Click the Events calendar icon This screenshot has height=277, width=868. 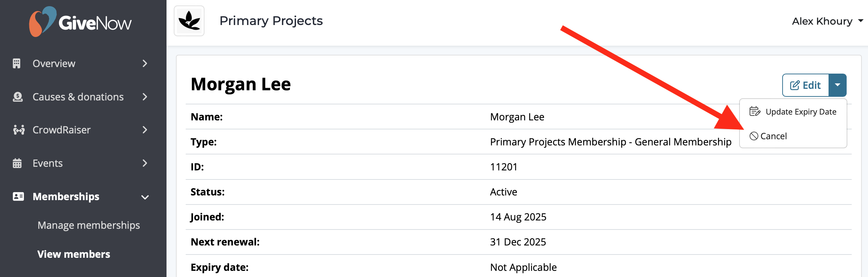click(x=17, y=163)
